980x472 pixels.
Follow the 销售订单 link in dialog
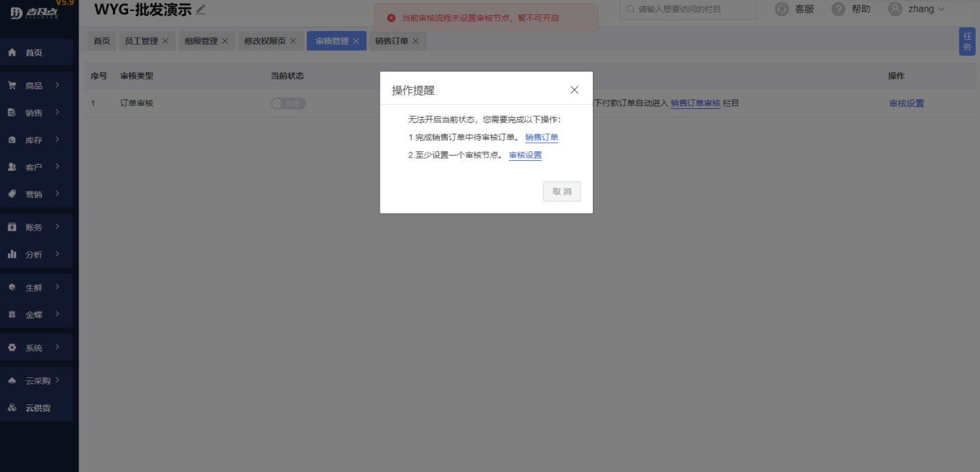click(541, 137)
